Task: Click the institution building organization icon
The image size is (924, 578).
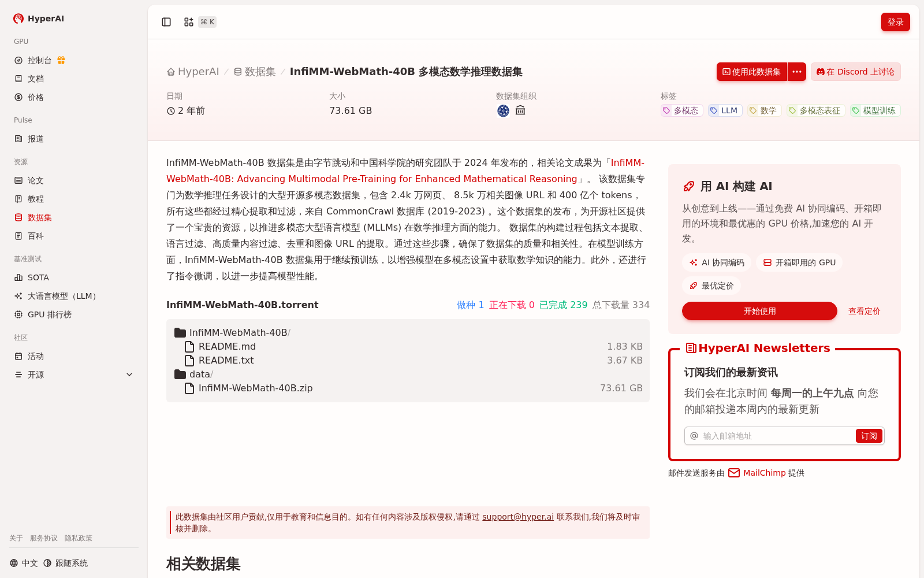Action: 520,110
